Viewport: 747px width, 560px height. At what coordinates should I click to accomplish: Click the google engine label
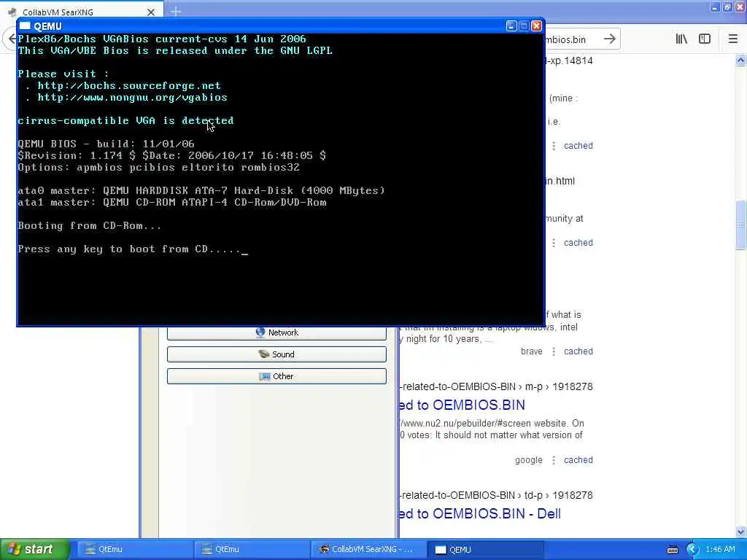pos(529,460)
